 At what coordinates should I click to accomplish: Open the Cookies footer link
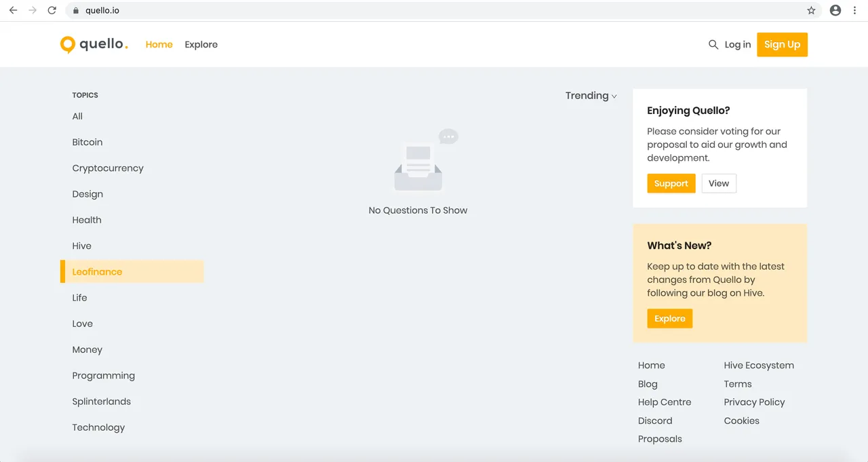coord(742,421)
